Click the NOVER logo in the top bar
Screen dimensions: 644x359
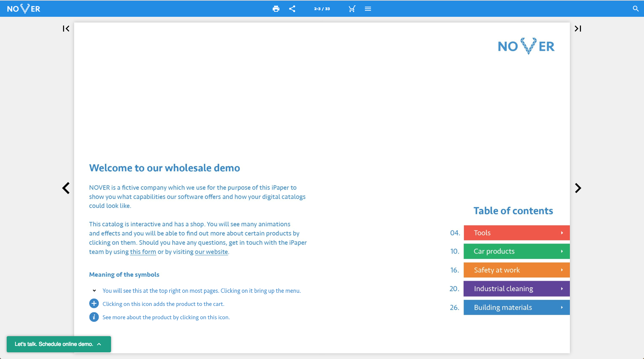coord(23,8)
